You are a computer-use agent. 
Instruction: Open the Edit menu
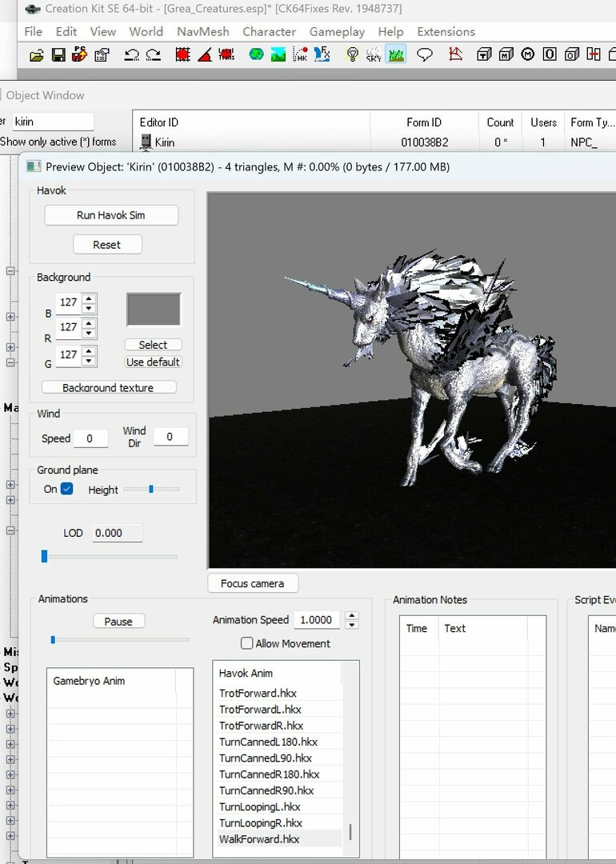click(x=66, y=32)
